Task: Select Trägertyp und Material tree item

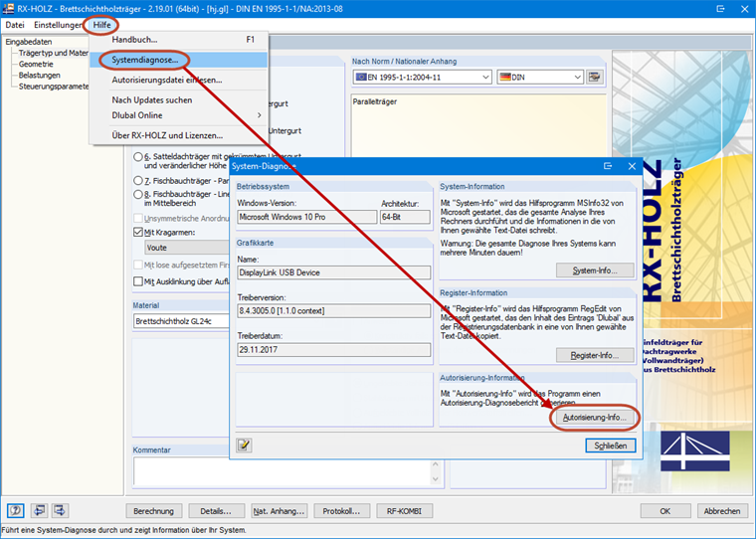Action: (x=54, y=53)
